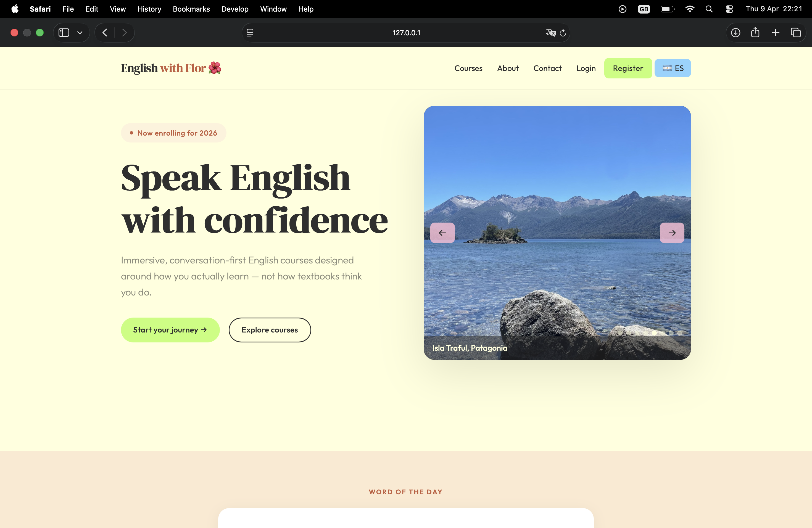Go back to the previous carousel image
The width and height of the screenshot is (812, 528).
(442, 233)
